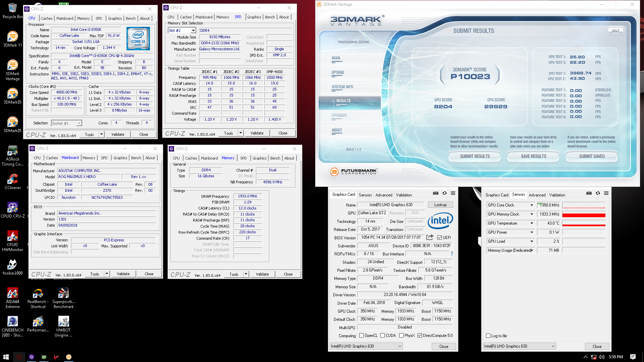Open the Memory Usage (Dedicated) sensor dropdown

coord(531,250)
